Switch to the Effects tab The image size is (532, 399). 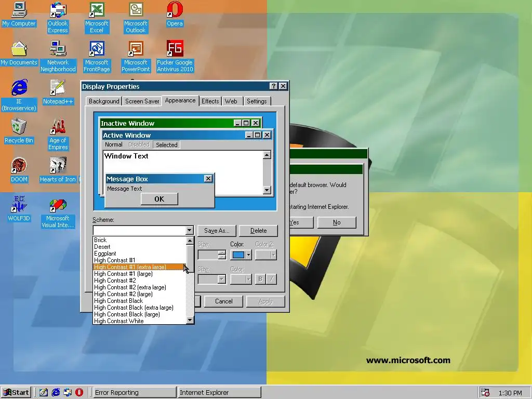point(210,101)
